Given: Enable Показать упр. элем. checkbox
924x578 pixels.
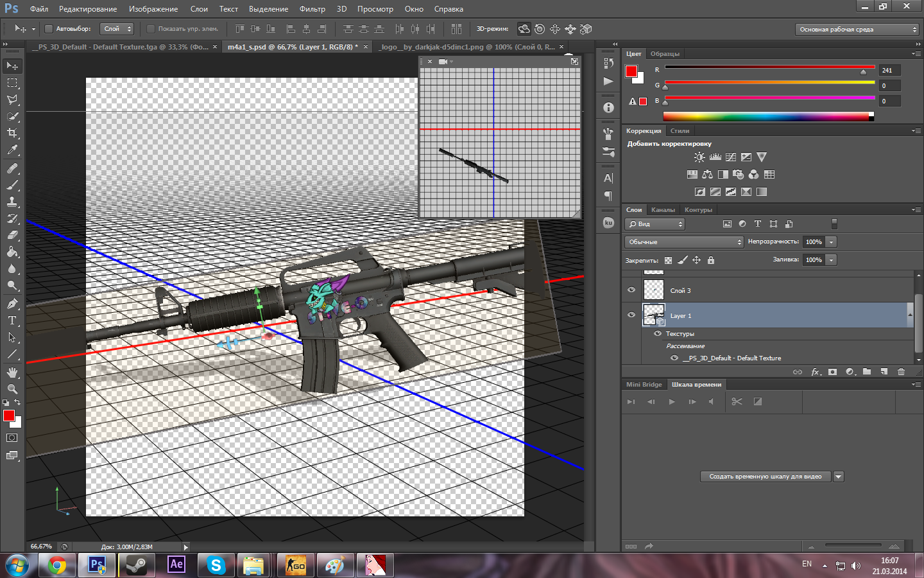Looking at the screenshot, I should coord(151,29).
